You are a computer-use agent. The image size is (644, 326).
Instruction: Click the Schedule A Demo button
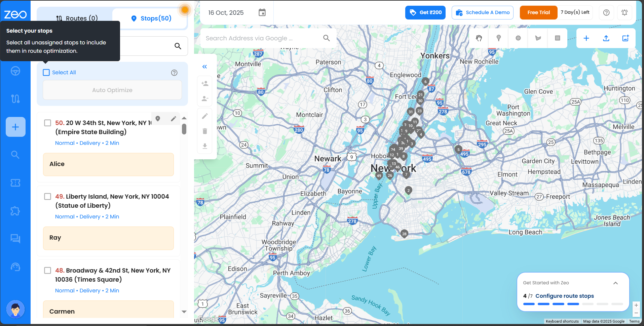tap(482, 13)
